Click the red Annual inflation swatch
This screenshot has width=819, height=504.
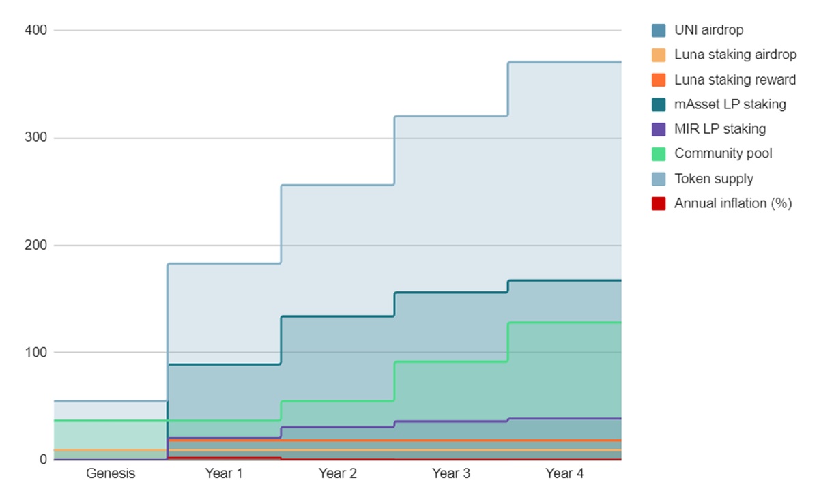pos(659,204)
